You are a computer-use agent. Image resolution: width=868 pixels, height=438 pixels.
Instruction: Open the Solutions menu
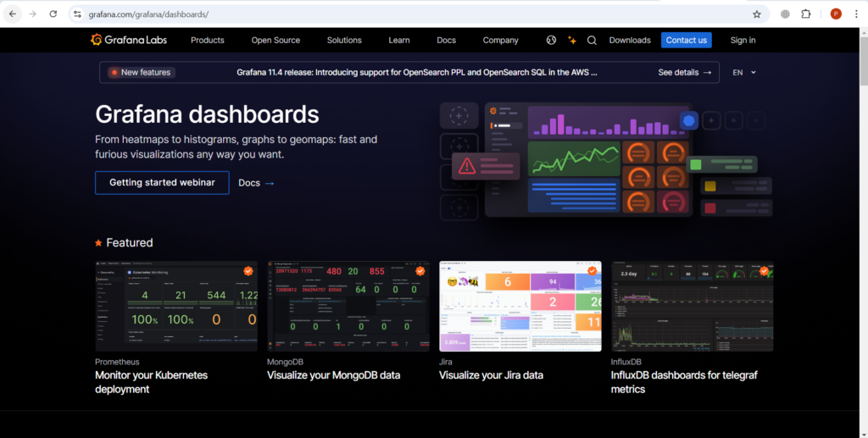tap(344, 41)
